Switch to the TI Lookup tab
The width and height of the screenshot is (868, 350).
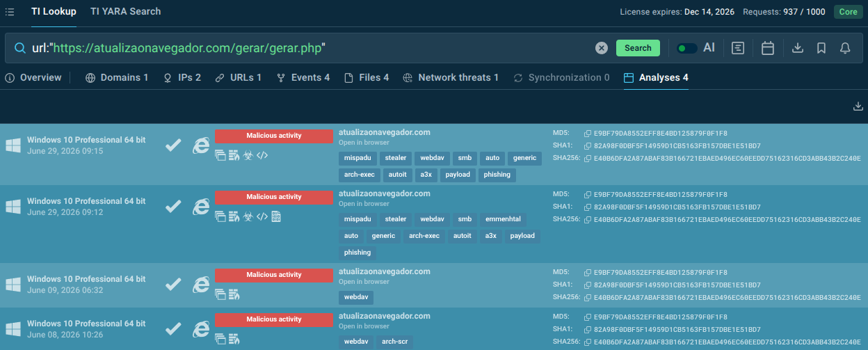point(54,12)
